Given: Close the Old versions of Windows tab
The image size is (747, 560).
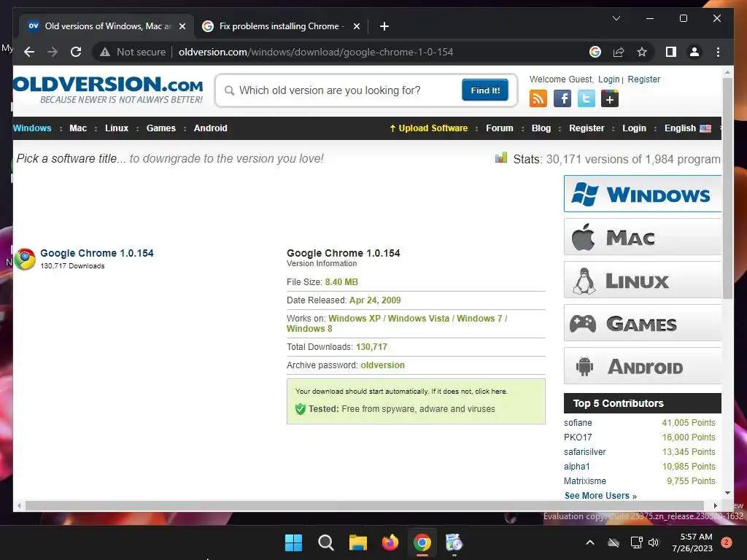Looking at the screenshot, I should coord(182,26).
